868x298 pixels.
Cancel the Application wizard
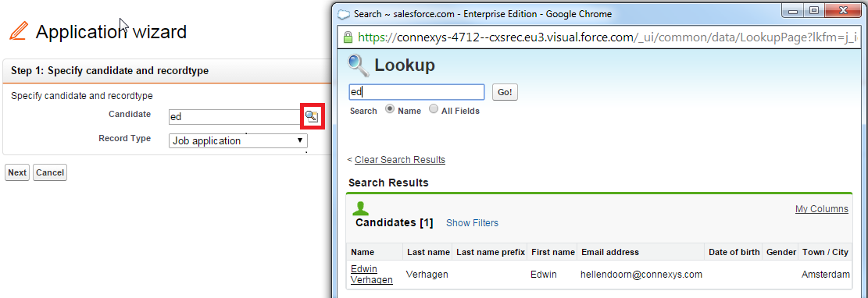[x=50, y=172]
